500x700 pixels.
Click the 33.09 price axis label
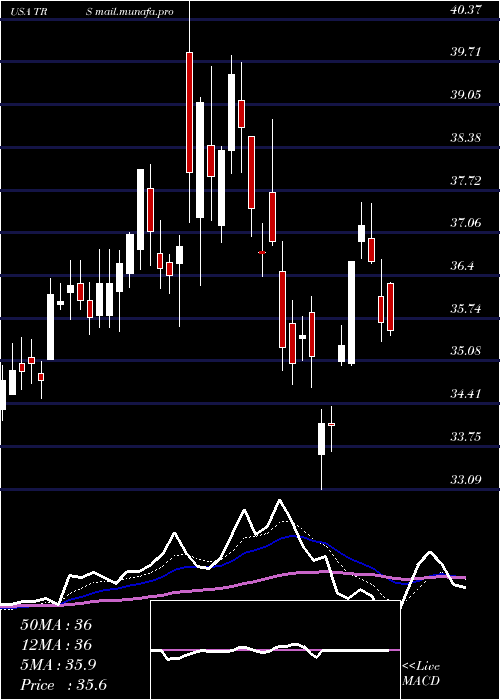click(x=466, y=480)
